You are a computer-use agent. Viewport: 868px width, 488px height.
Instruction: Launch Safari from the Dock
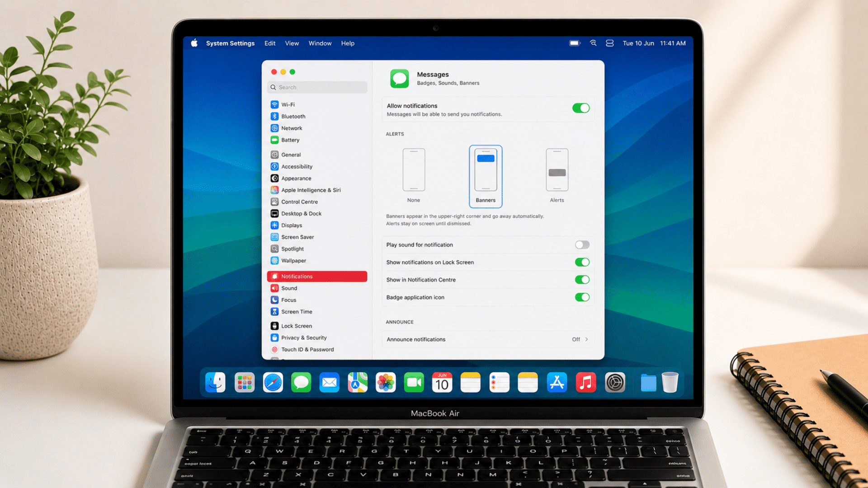273,383
